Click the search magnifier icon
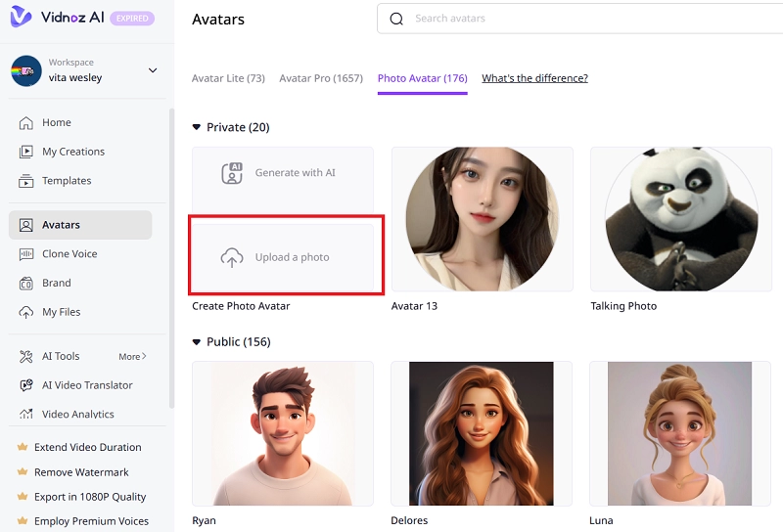Image resolution: width=783 pixels, height=532 pixels. [396, 19]
